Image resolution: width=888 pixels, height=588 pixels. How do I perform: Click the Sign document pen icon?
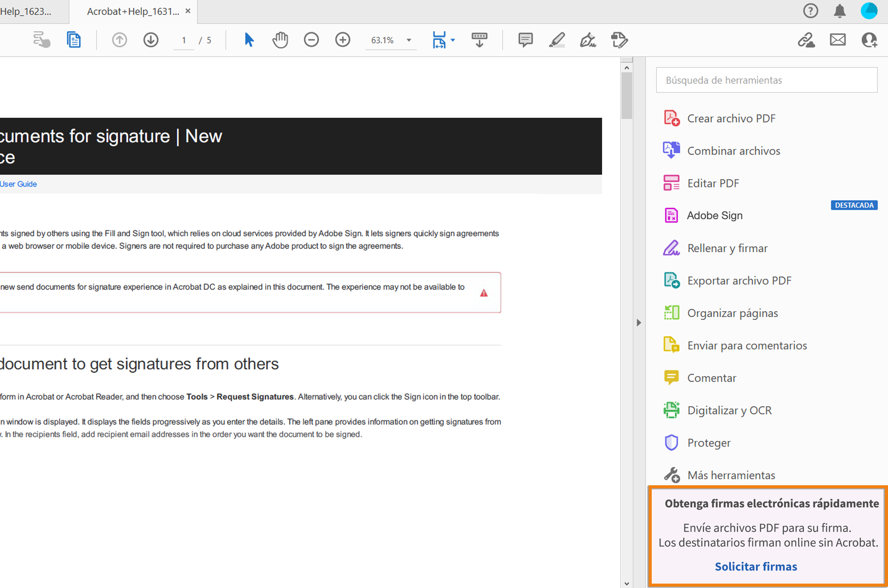pos(588,40)
